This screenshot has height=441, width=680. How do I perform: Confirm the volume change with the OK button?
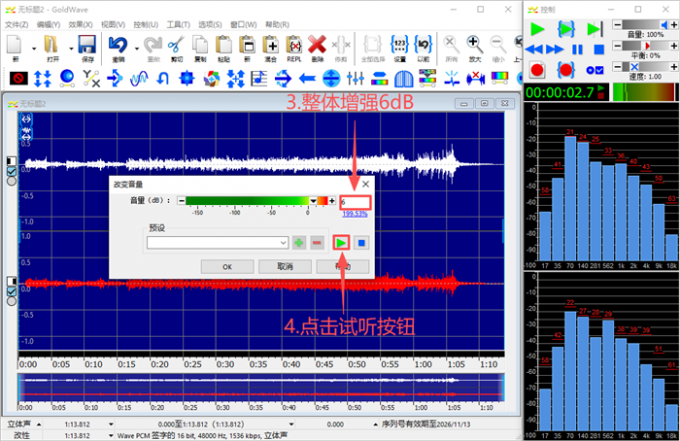point(227,267)
